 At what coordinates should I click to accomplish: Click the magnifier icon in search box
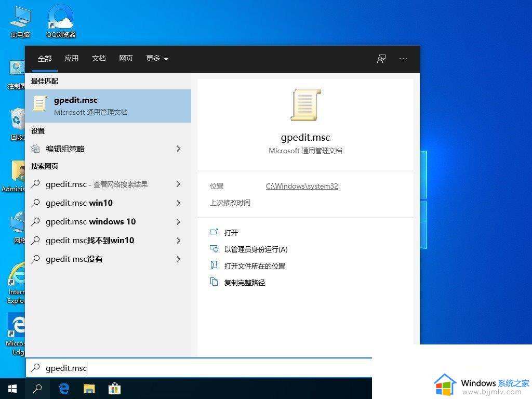[36, 368]
